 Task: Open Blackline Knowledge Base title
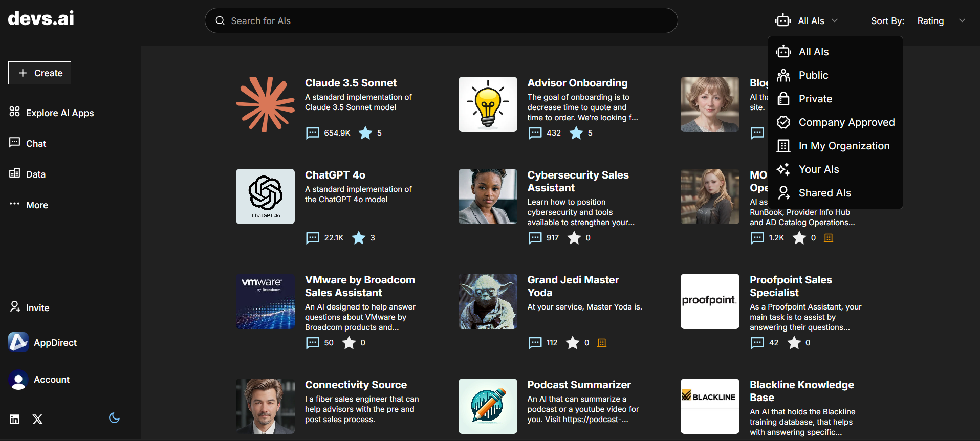(x=802, y=391)
